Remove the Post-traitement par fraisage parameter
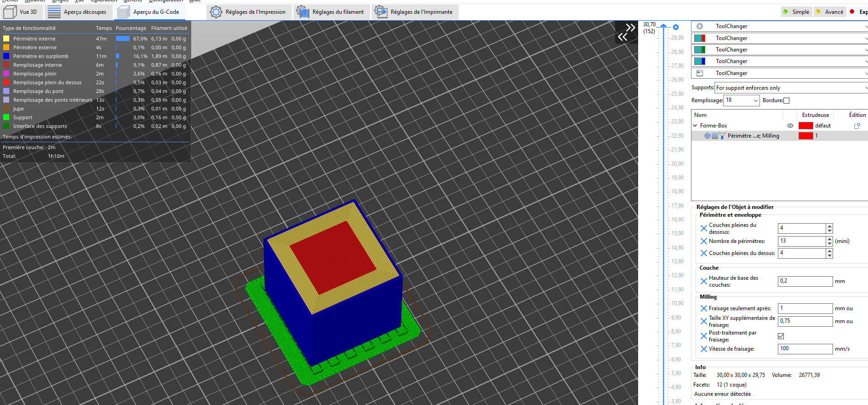The height and width of the screenshot is (405, 868). pyautogui.click(x=704, y=336)
